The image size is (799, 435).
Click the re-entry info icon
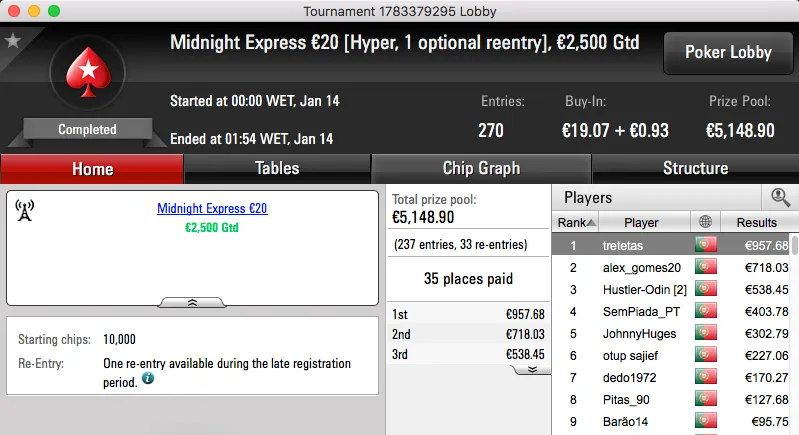click(x=148, y=380)
